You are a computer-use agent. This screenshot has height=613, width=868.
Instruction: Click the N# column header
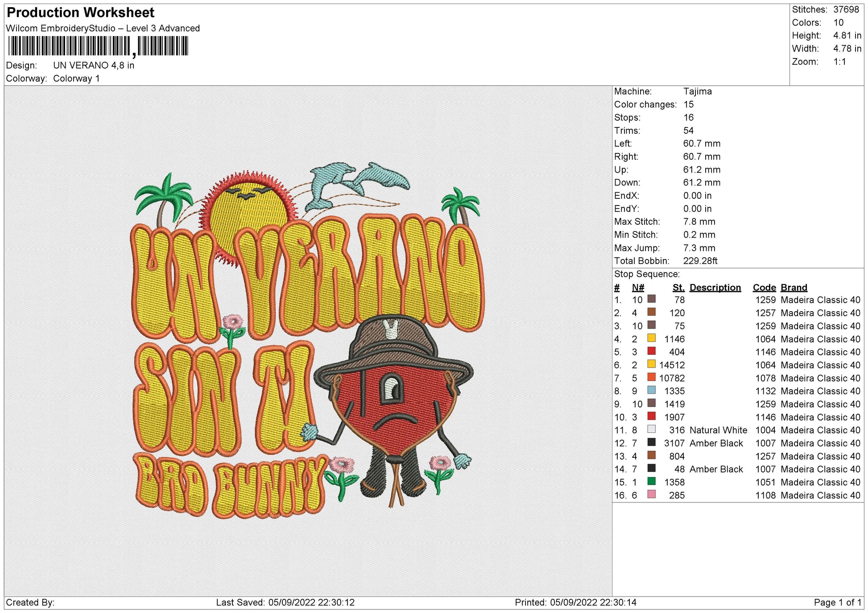(638, 288)
